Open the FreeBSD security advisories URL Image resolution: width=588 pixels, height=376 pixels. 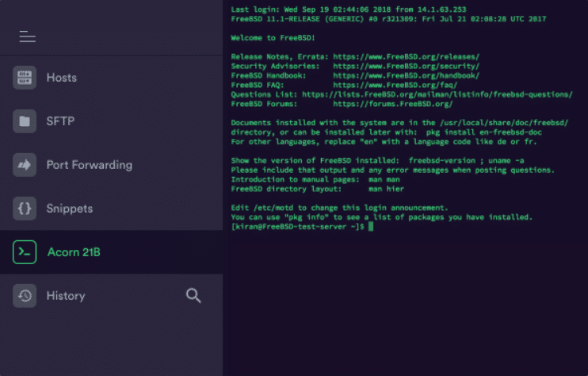[x=406, y=66]
